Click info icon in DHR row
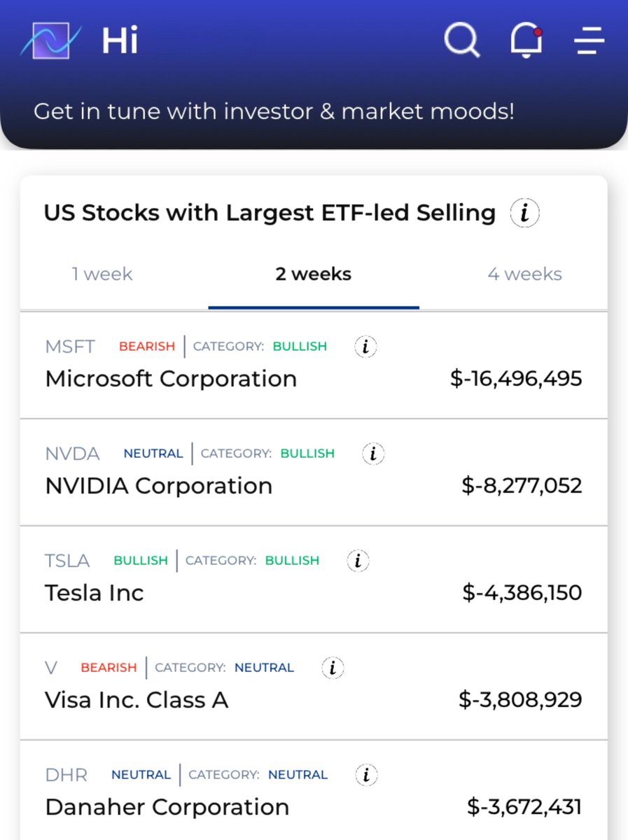 [x=366, y=775]
